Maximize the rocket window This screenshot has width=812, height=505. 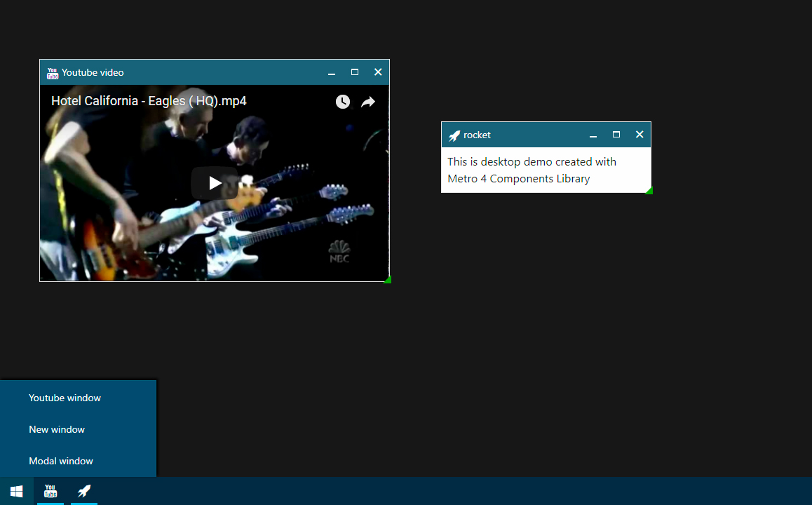(x=616, y=135)
